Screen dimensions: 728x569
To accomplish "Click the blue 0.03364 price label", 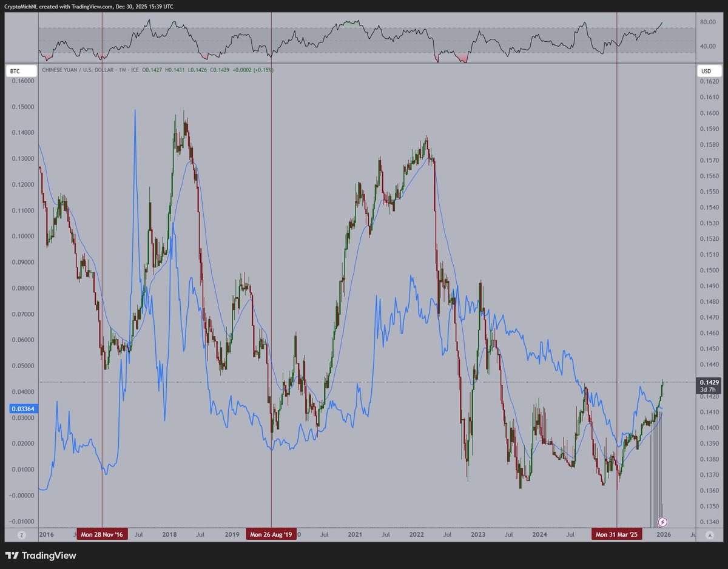I will pyautogui.click(x=22, y=409).
